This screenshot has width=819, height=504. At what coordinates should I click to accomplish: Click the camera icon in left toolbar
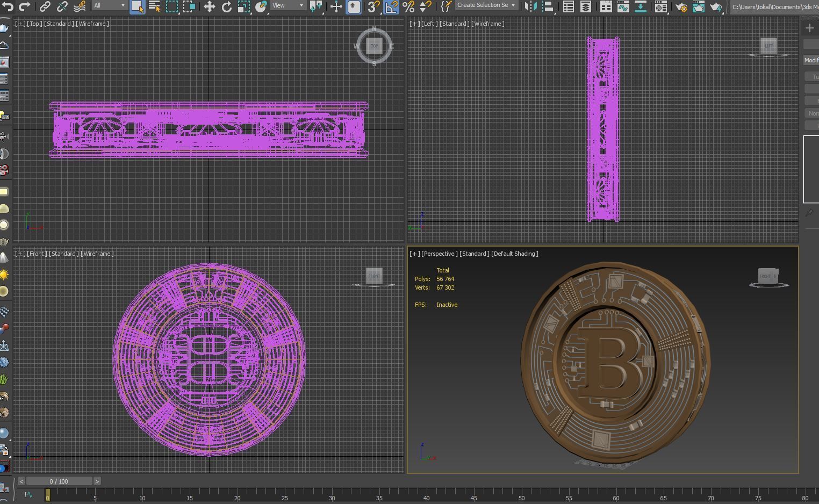[4, 135]
